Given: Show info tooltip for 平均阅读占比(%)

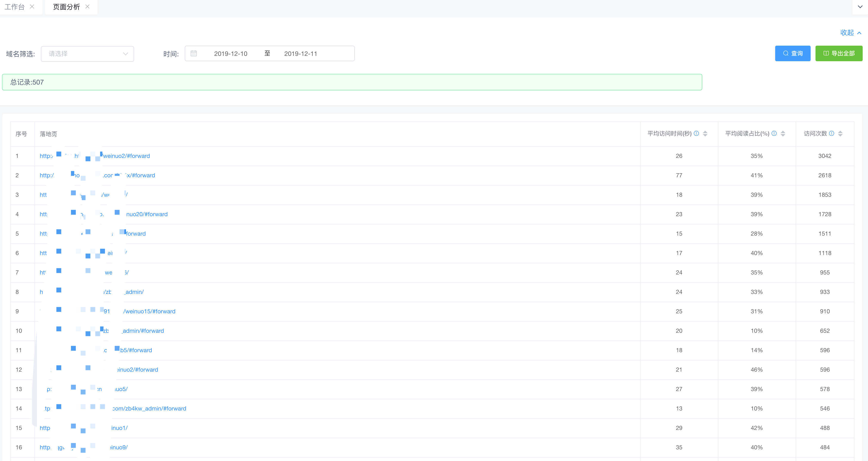Looking at the screenshot, I should coord(774,133).
